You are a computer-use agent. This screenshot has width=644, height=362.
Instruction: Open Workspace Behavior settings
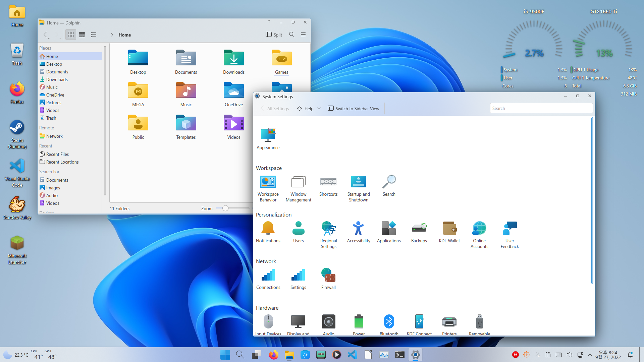pyautogui.click(x=268, y=188)
